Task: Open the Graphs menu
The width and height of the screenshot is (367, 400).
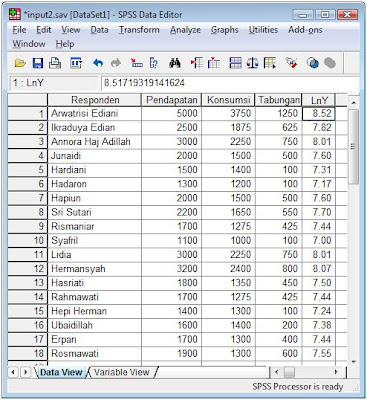Action: [225, 30]
